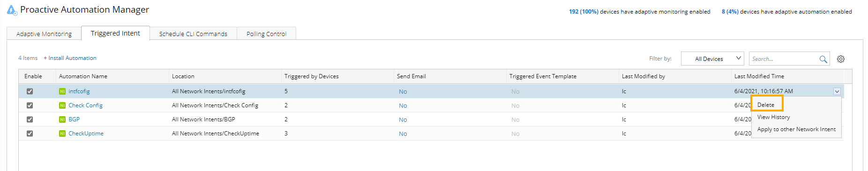Toggle the Enable checkbox for BGP

30,119
